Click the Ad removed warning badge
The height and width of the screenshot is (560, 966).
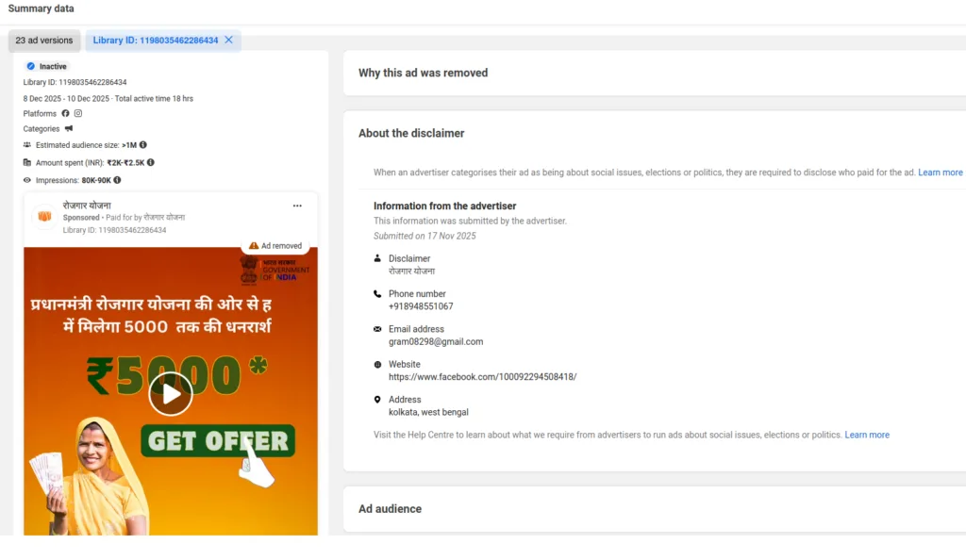275,246
